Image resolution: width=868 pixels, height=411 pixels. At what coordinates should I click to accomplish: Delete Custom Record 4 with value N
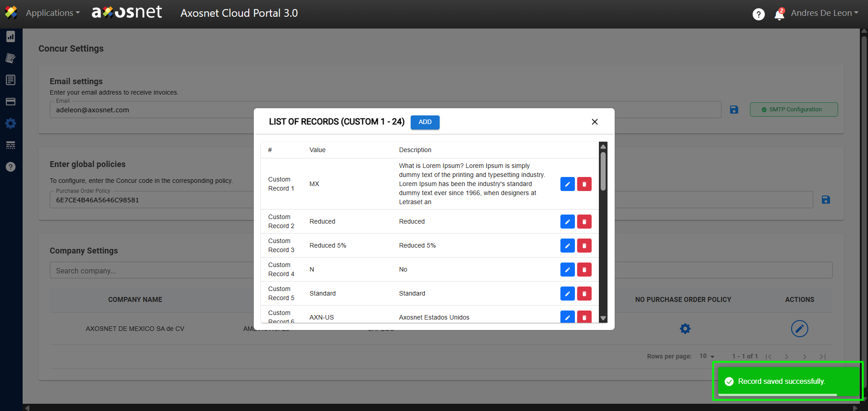(x=584, y=269)
